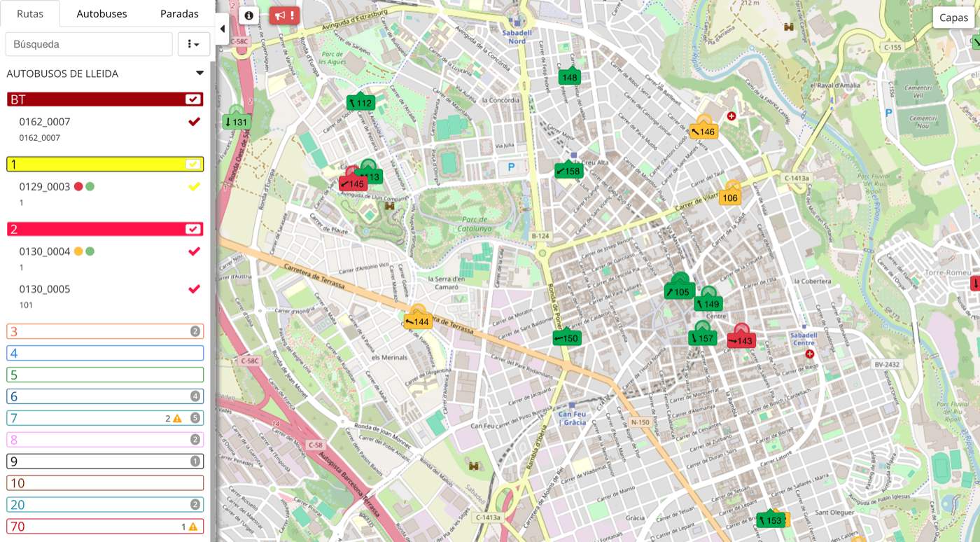Image resolution: width=980 pixels, height=542 pixels.
Task: Click the warning triangle beside route 7
Action: tap(176, 417)
